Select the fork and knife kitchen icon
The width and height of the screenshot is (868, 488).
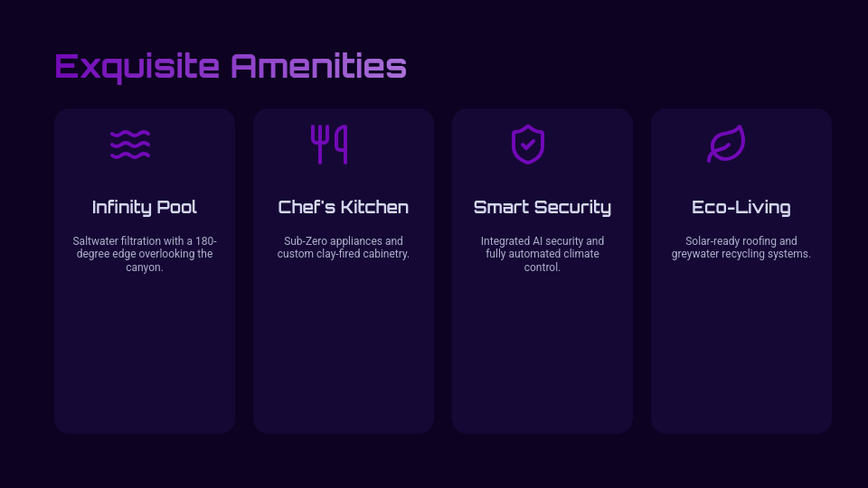click(329, 145)
